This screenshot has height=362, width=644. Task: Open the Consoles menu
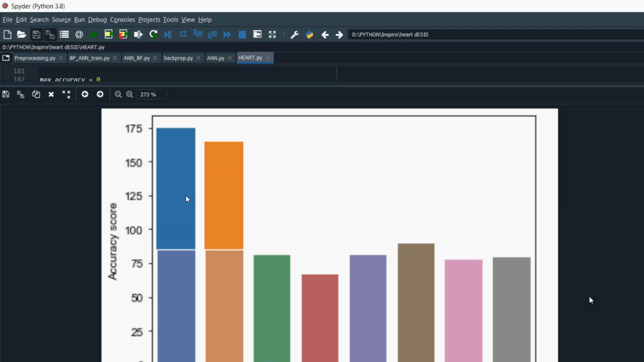122,20
